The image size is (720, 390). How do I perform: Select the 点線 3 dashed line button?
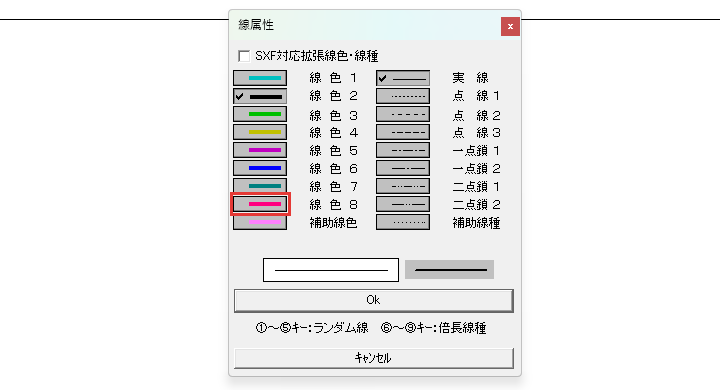pos(403,132)
